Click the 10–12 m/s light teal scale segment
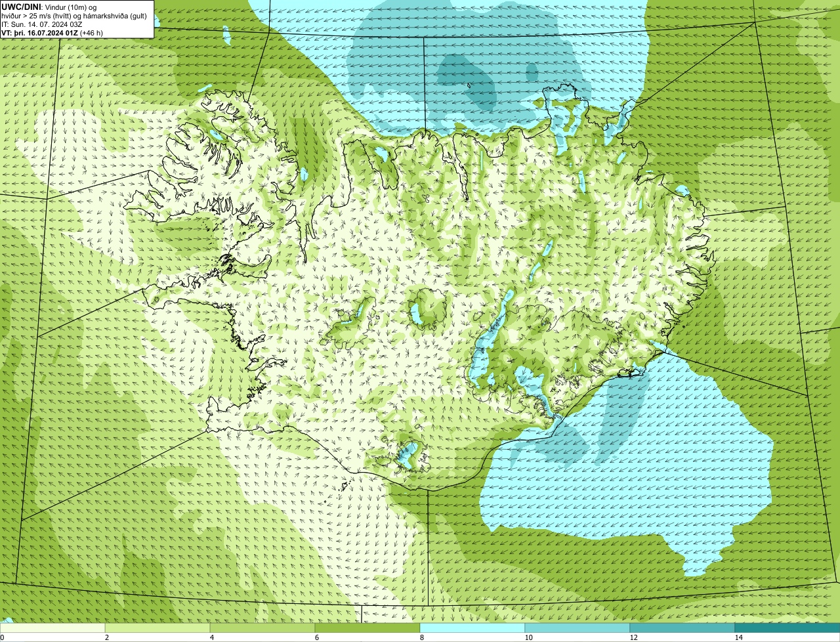The width and height of the screenshot is (840, 642). (577, 628)
